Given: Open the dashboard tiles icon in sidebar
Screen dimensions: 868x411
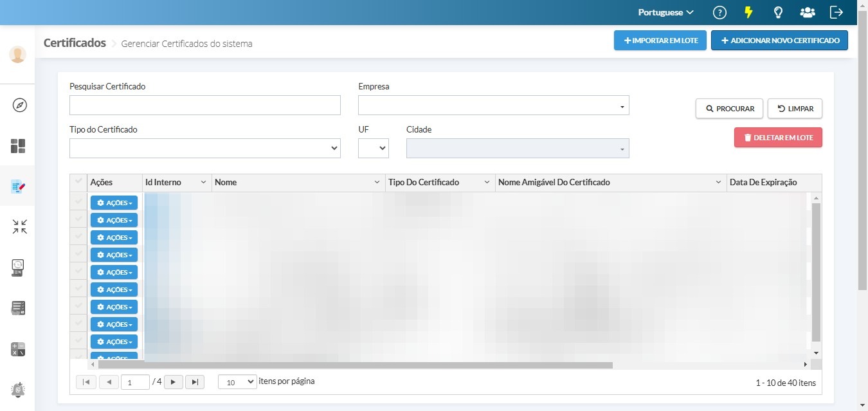Looking at the screenshot, I should click(x=18, y=146).
